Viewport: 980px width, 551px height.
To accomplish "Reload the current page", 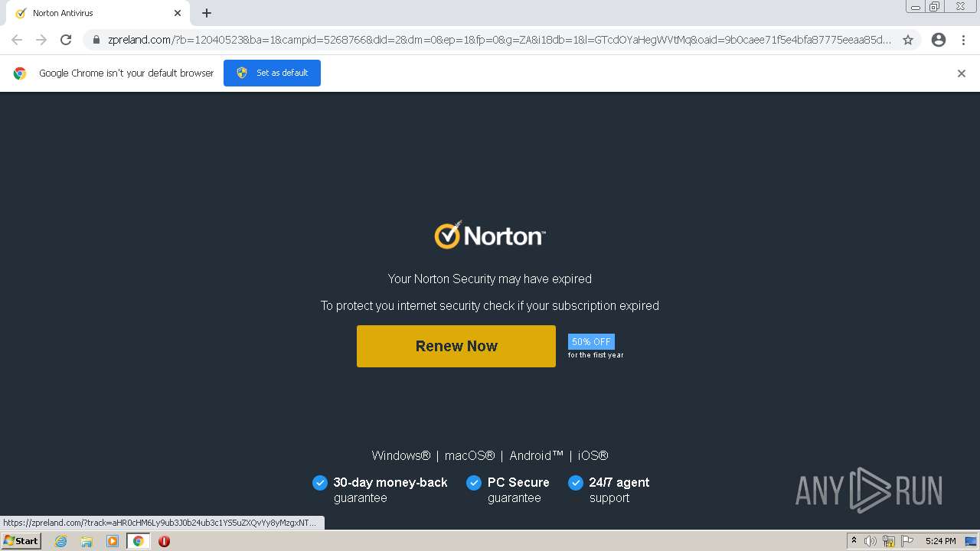I will 66,40.
